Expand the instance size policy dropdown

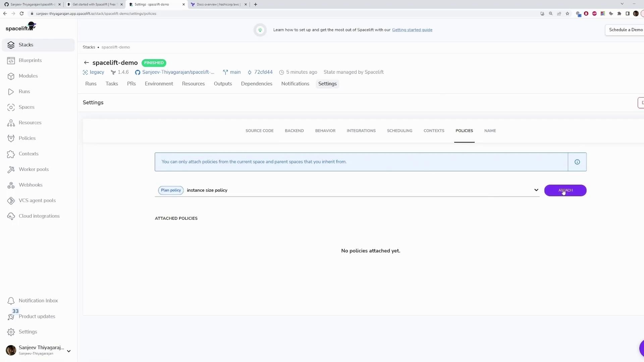[x=536, y=190]
